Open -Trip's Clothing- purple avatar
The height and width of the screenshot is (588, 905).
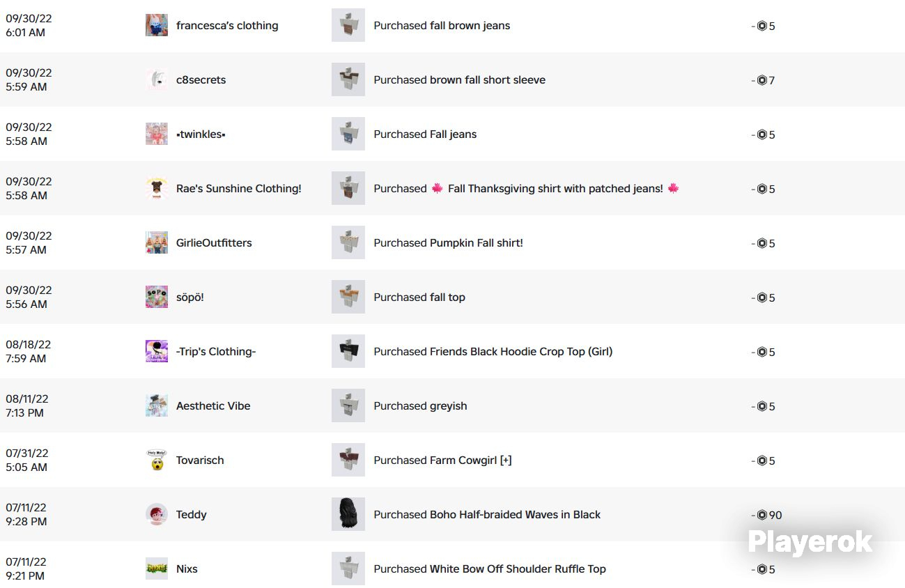pyautogui.click(x=157, y=351)
